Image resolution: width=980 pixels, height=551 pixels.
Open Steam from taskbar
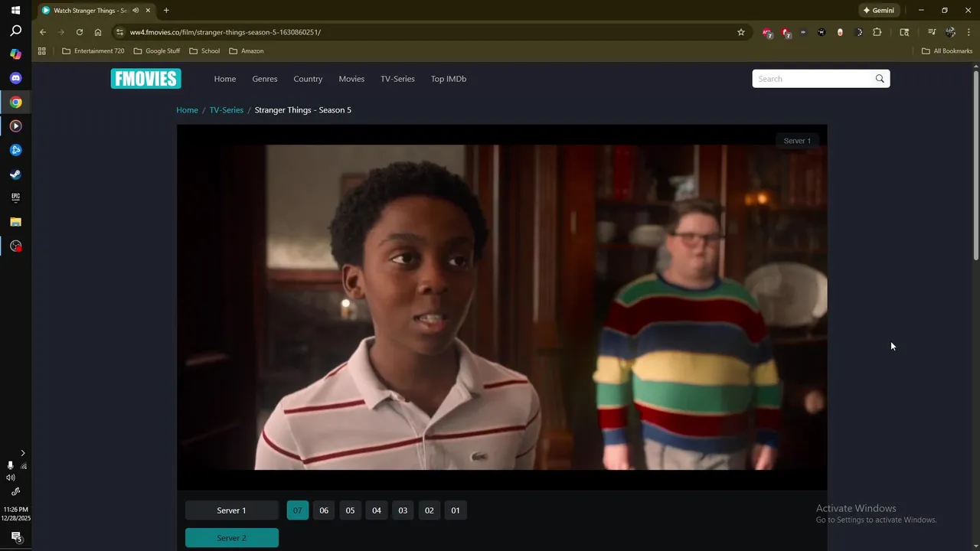point(15,174)
